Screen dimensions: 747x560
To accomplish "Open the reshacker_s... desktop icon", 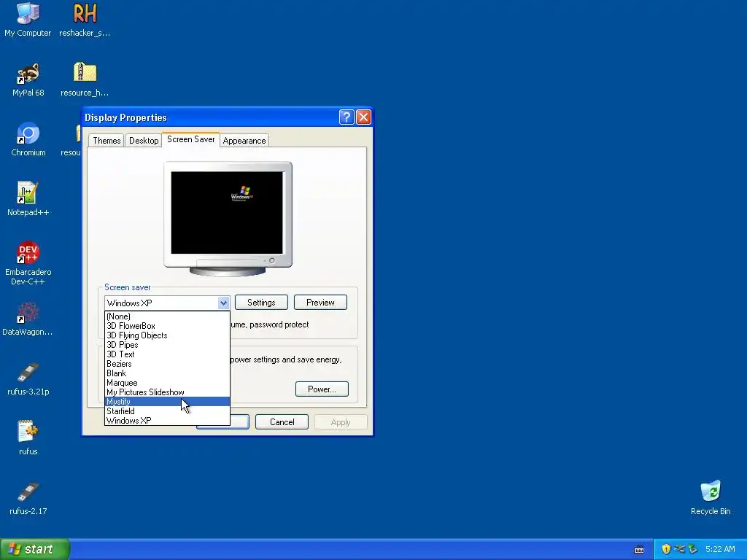I will [x=85, y=20].
